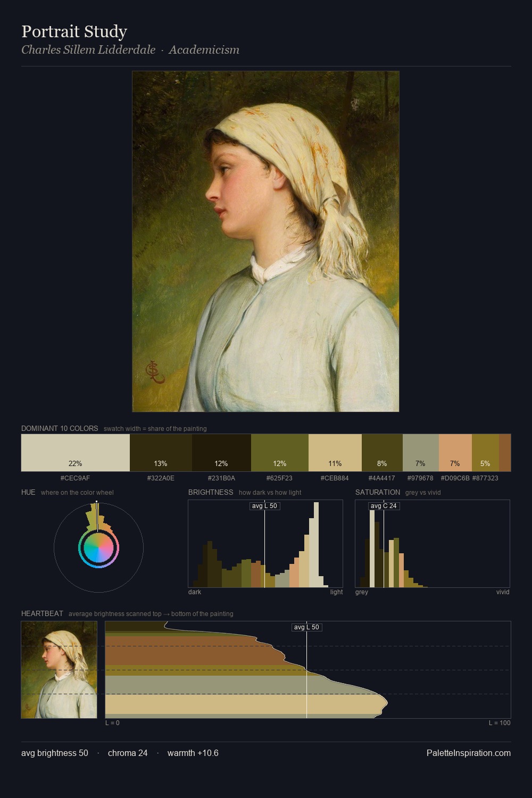Viewport: 532px width, 798px height.
Task: Click the 'vivid' axis label
Action: (x=503, y=592)
